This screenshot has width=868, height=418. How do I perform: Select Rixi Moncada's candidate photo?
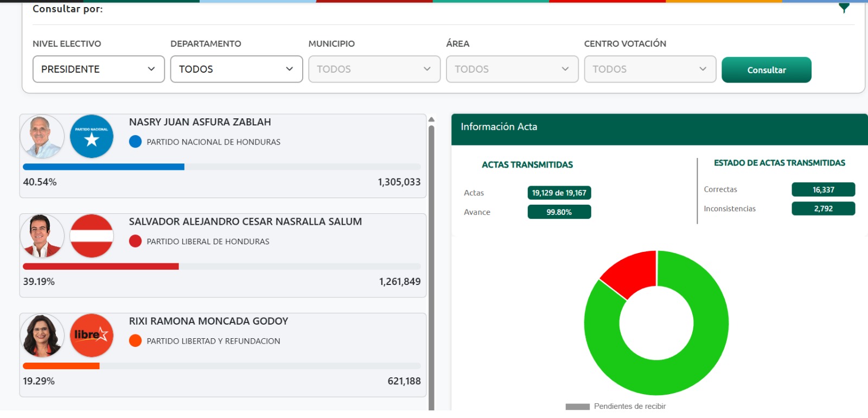(x=42, y=335)
